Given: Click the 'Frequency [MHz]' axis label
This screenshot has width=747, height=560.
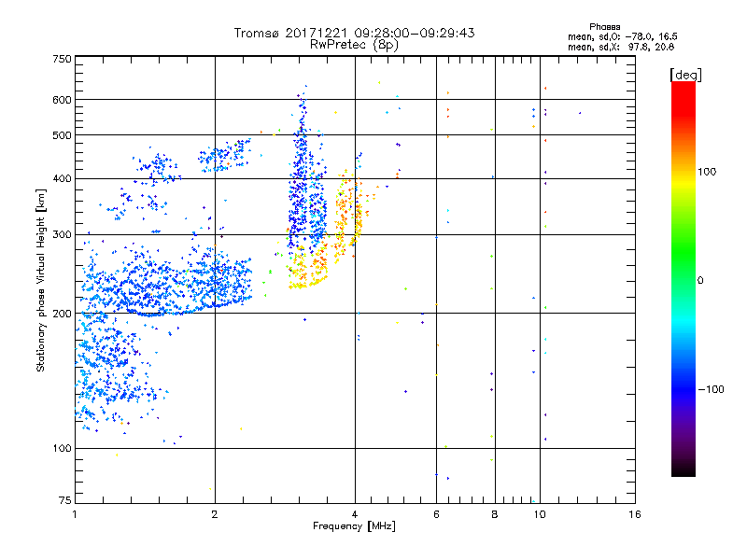Looking at the screenshot, I should coord(354,526).
